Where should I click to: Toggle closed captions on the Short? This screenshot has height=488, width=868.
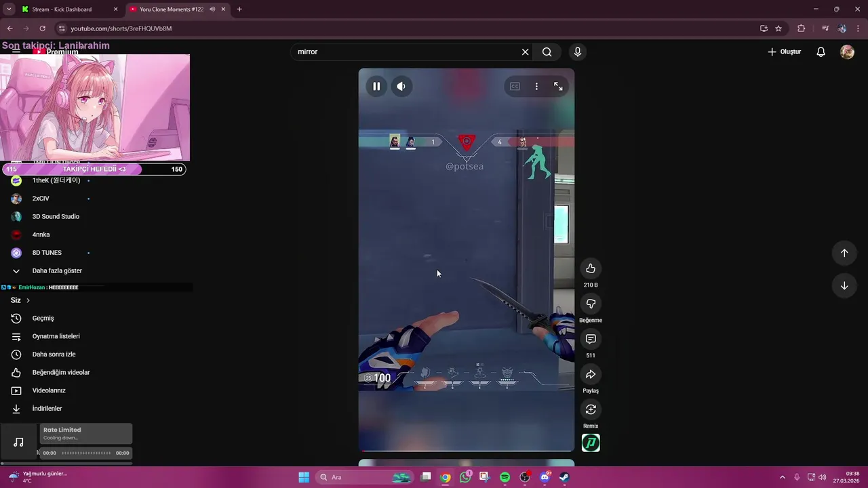(x=515, y=86)
